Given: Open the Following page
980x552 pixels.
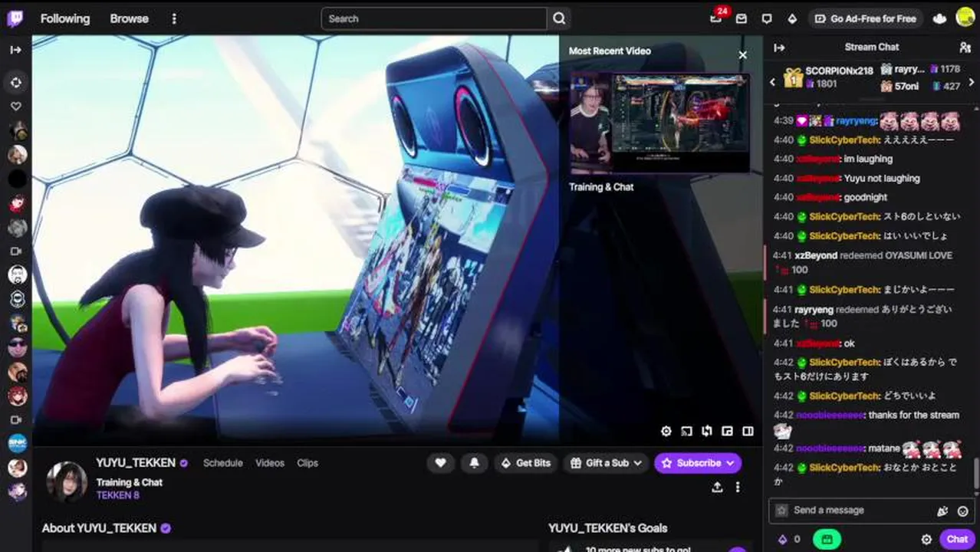Looking at the screenshot, I should (x=65, y=18).
